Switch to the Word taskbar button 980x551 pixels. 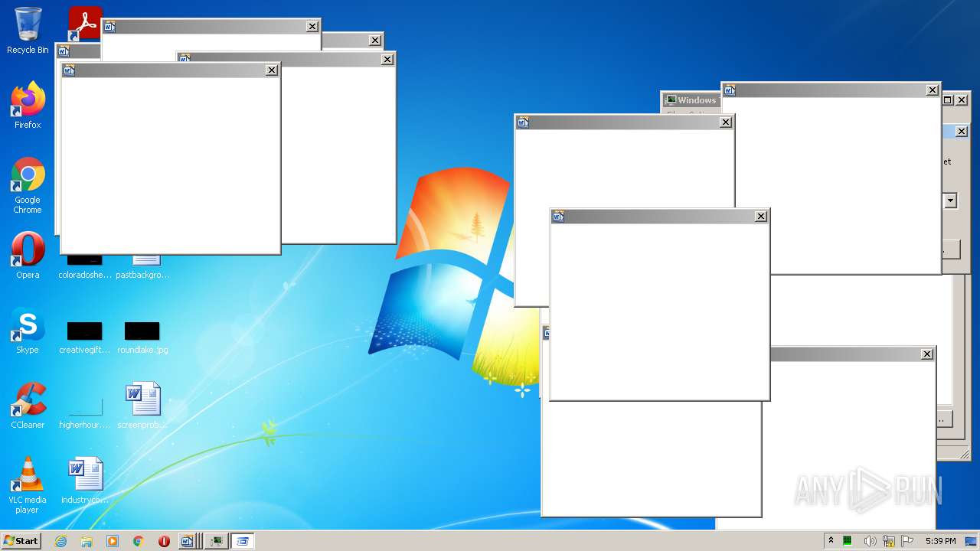(188, 541)
